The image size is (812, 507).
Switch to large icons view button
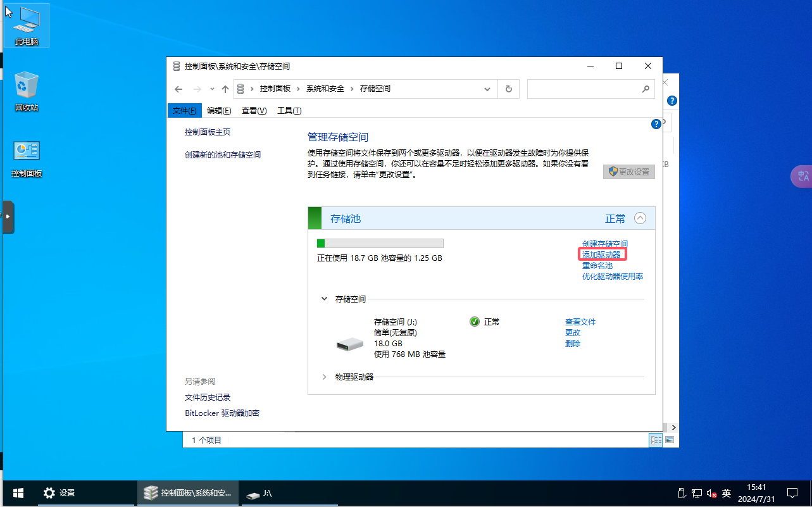(x=669, y=439)
